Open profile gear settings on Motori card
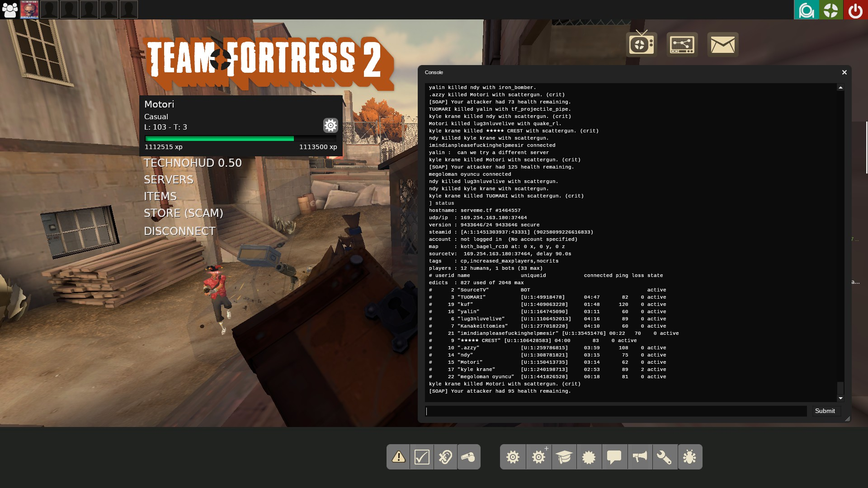868x488 pixels. 330,125
